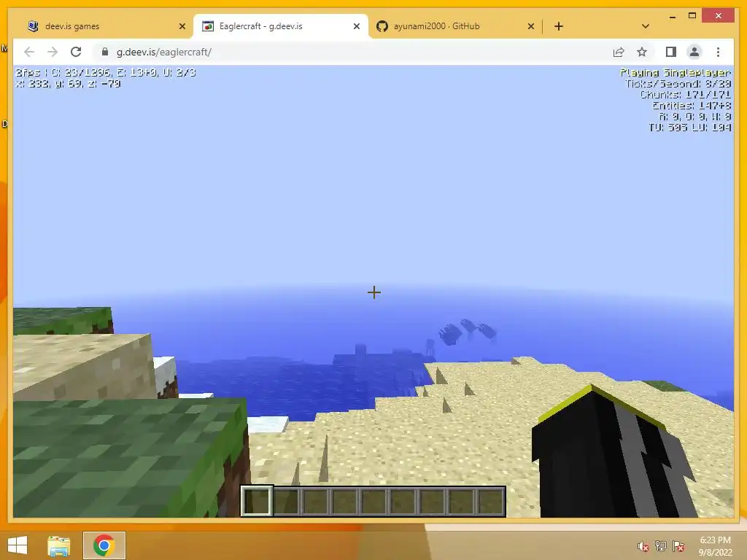Click the "Chunks: 171/171" debug text
747x560 pixels.
point(685,94)
